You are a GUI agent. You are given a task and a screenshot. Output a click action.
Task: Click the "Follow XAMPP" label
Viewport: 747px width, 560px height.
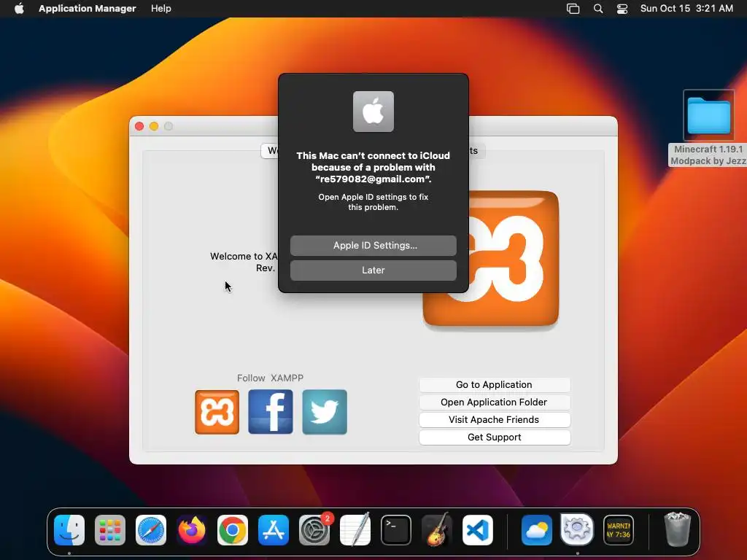[270, 378]
